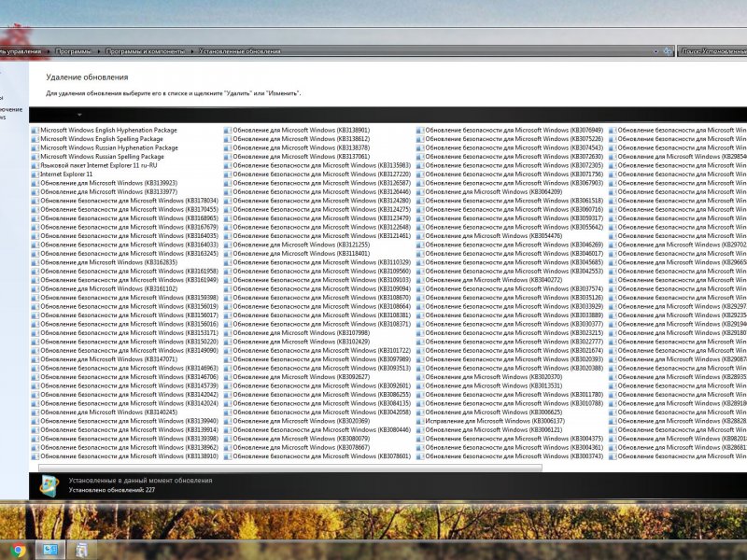This screenshot has width=747, height=560.
Task: Click the icon of the KB3139923 update
Action: 35,183
